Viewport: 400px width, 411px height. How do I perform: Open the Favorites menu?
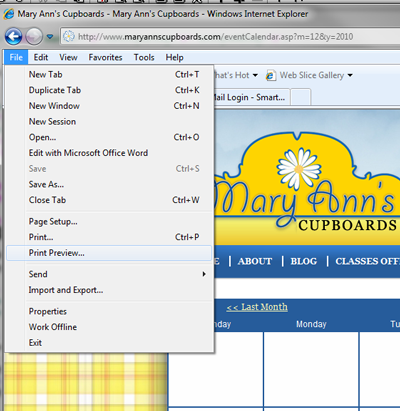click(x=105, y=57)
